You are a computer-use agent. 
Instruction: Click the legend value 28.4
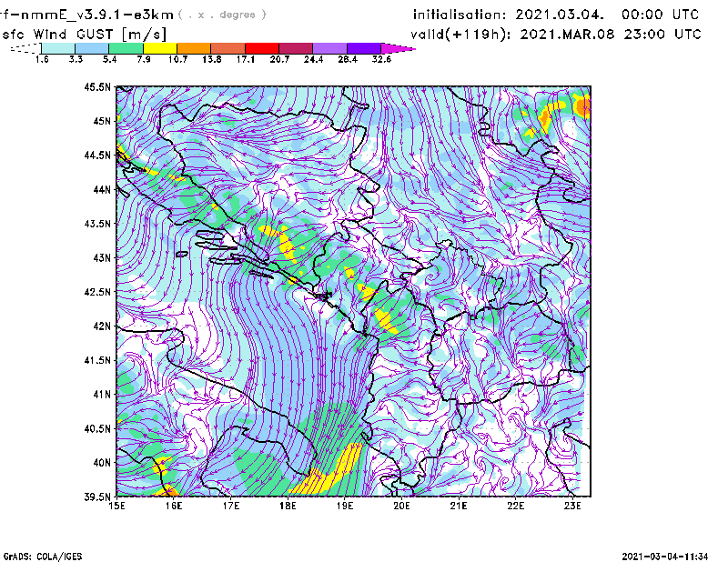(x=348, y=59)
